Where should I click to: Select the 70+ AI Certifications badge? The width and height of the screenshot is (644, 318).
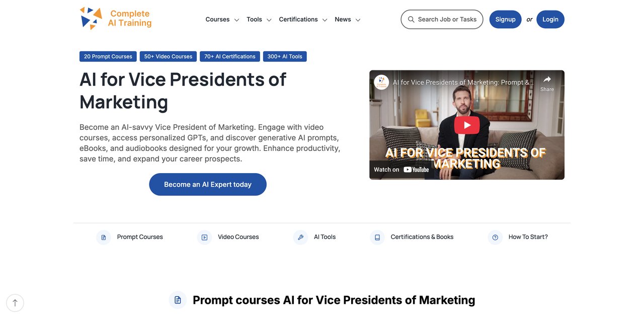coord(230,56)
